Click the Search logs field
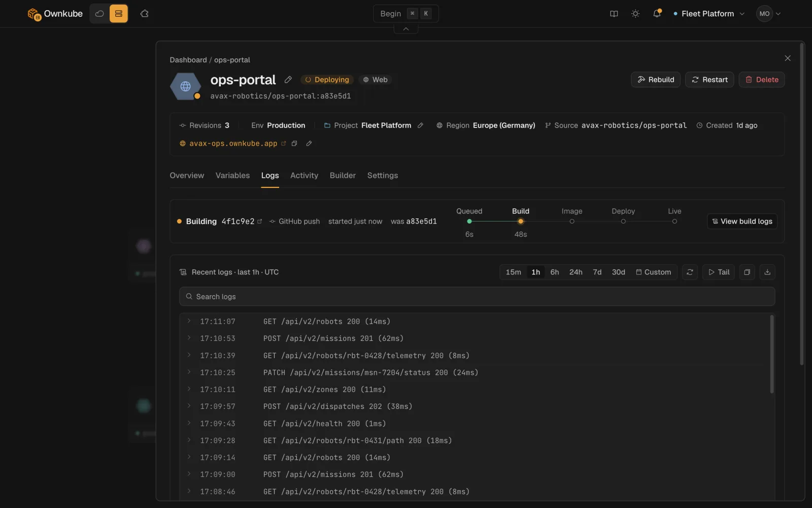The width and height of the screenshot is (812, 508). (x=477, y=297)
